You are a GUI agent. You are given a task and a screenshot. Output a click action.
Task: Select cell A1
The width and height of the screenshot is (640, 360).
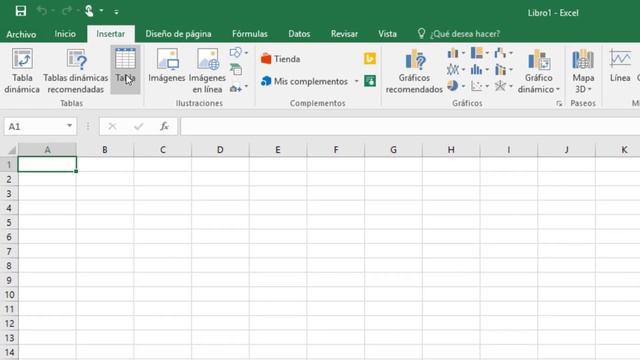[x=47, y=164]
